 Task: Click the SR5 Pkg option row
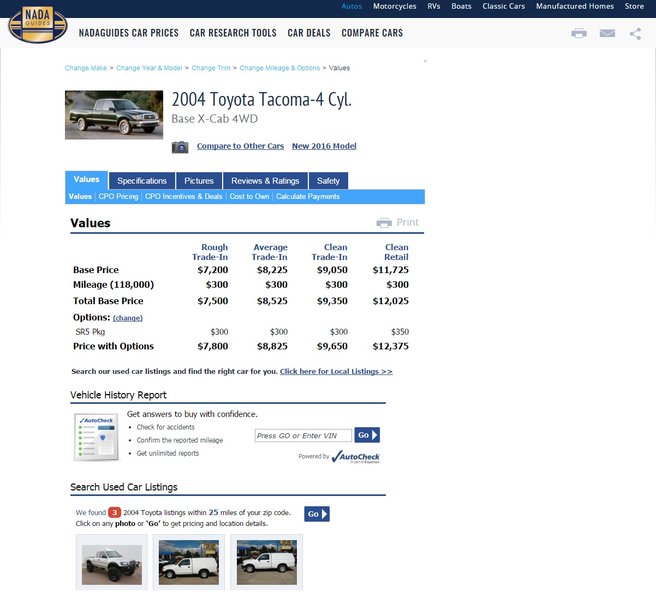241,332
